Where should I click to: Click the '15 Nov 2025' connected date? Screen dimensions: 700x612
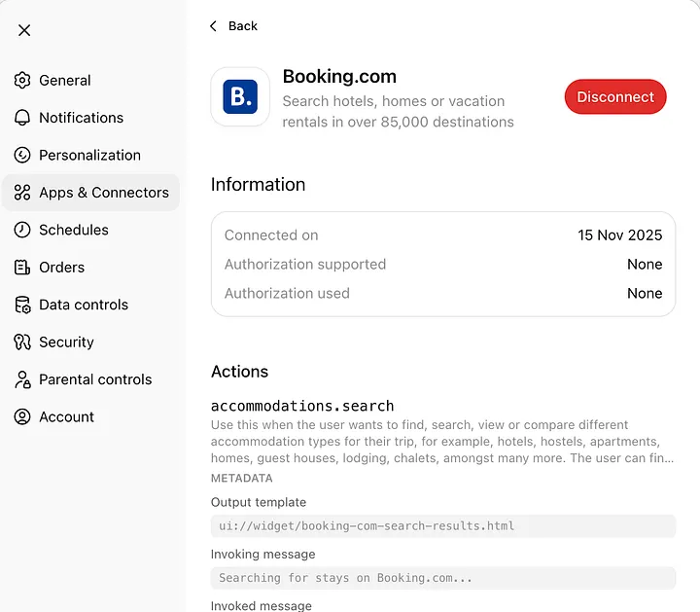point(619,234)
